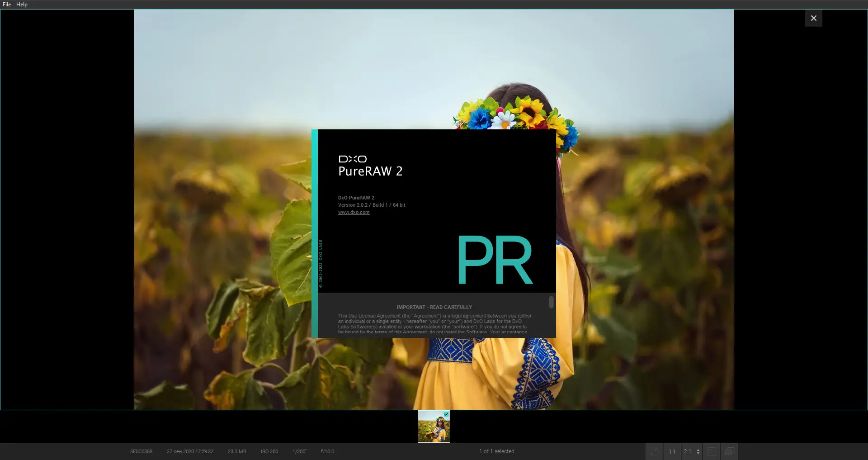Toggle the side-by-side comparison view icon
This screenshot has width=868, height=460.
[711, 451]
